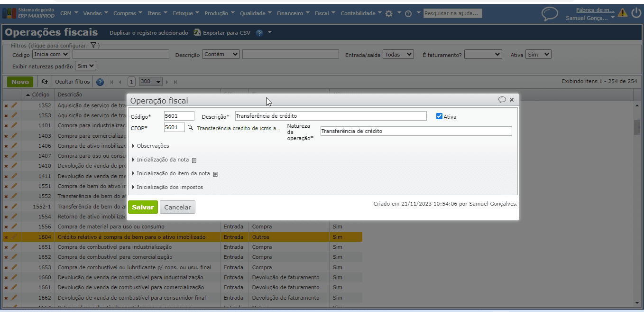This screenshot has width=644, height=312.
Task: Expand Inicialização do item da nota section
Action: pyautogui.click(x=171, y=173)
